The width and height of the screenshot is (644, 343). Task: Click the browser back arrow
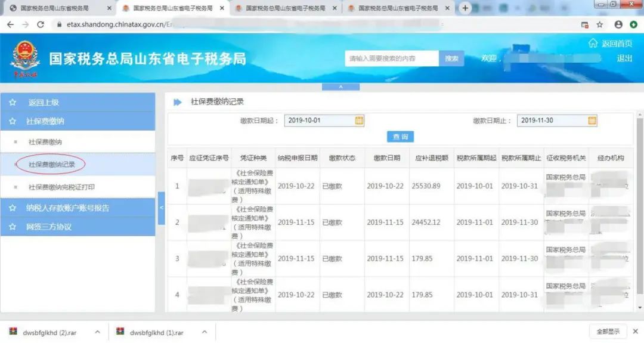point(10,24)
